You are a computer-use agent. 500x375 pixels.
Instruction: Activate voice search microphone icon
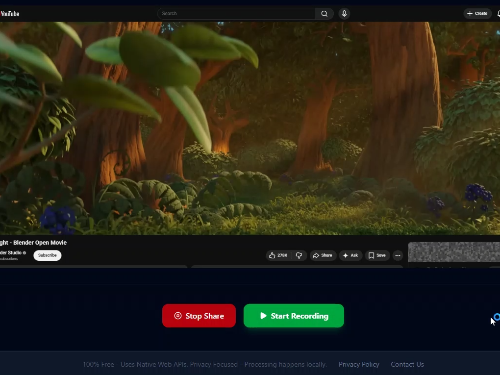(344, 14)
